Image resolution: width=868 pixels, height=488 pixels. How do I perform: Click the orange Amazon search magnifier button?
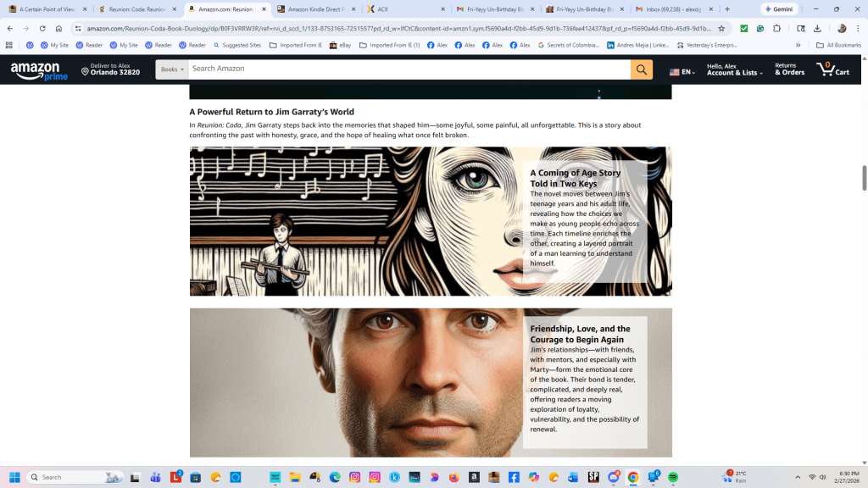pos(642,69)
